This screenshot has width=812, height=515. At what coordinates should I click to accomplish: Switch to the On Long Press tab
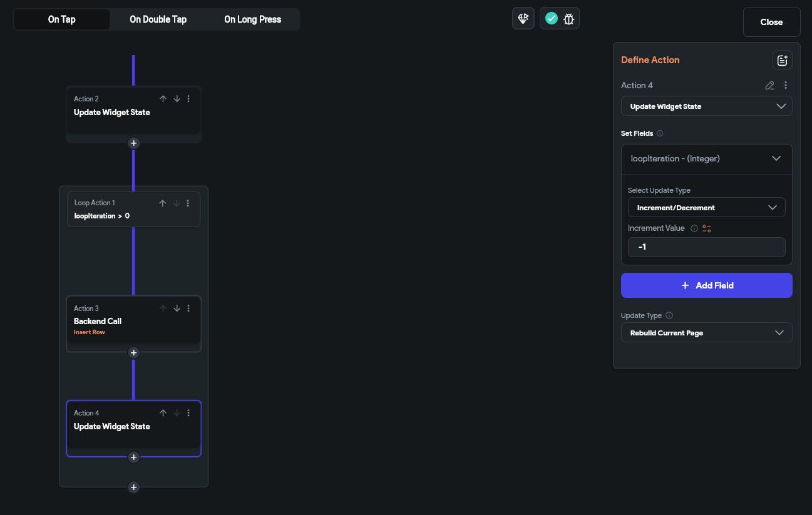(x=252, y=19)
